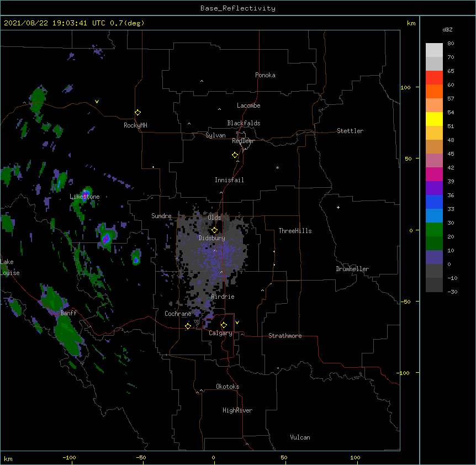This screenshot has height=465, width=476.
Task: Click the -30 value on dBZ scale
Action: 452,292
